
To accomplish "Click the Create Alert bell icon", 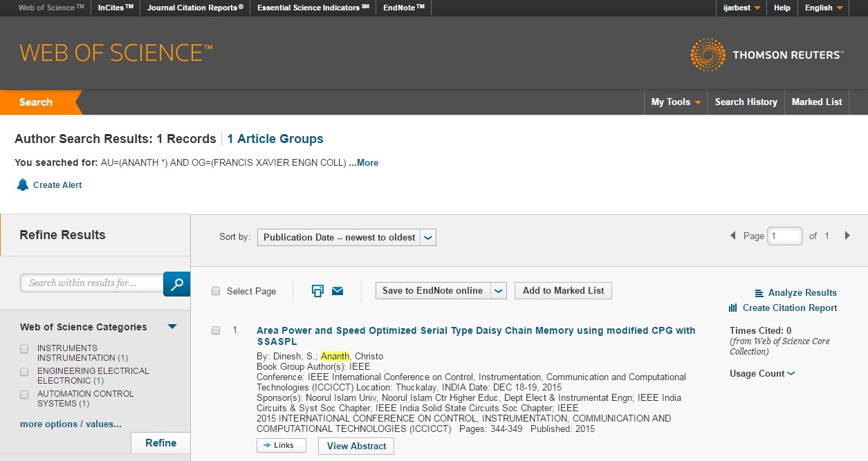I will (x=23, y=185).
